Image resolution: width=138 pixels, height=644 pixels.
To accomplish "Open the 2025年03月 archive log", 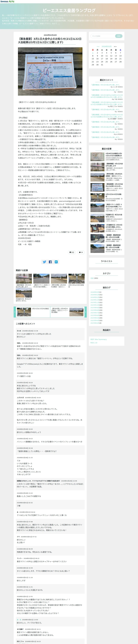I will click(95, 323).
